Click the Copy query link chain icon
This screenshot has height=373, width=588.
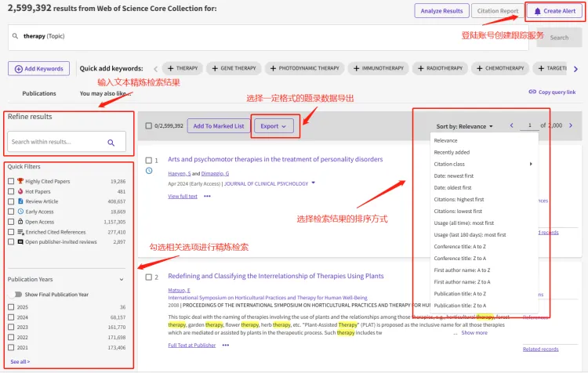click(532, 92)
